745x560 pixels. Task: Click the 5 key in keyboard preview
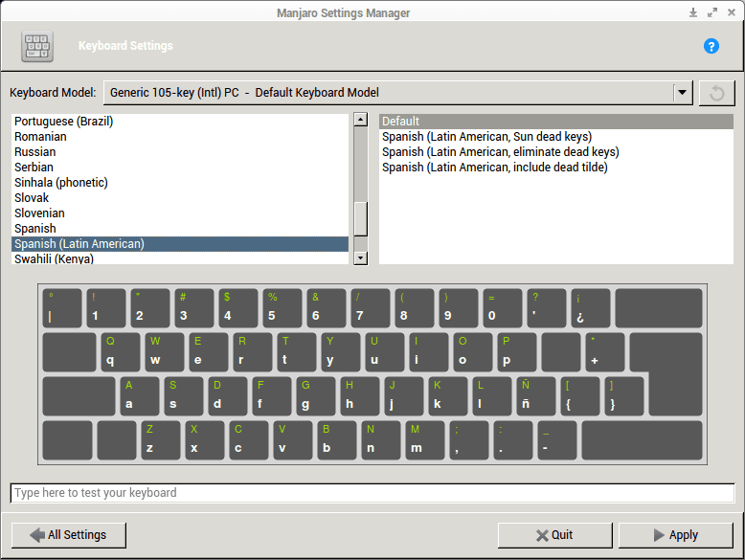(282, 308)
